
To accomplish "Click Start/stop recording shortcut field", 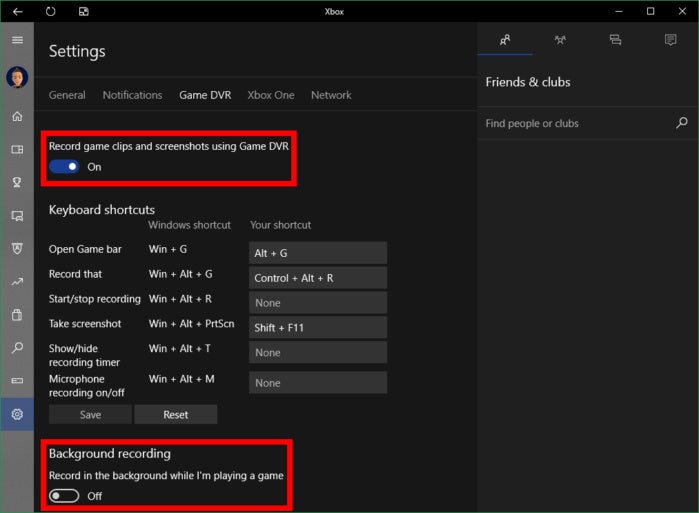I will tap(318, 303).
